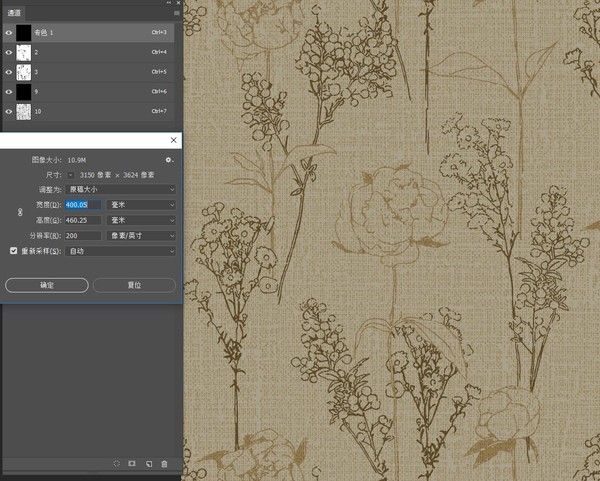600x481 pixels.
Task: Open the 尺寸 units dropdown arrow
Action: (70, 175)
